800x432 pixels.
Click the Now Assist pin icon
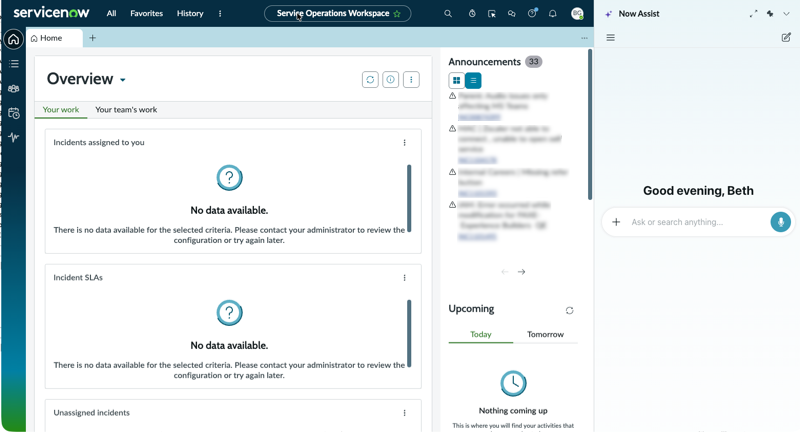(x=770, y=14)
